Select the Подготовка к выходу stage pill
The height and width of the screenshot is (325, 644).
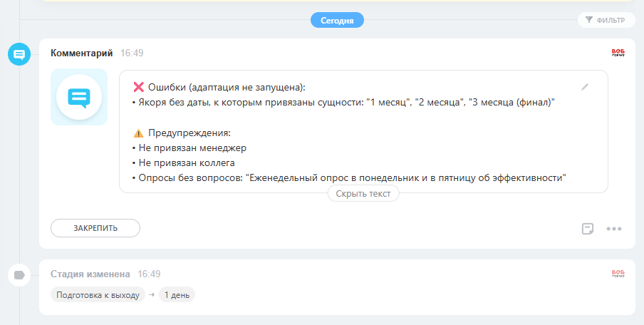(x=98, y=294)
